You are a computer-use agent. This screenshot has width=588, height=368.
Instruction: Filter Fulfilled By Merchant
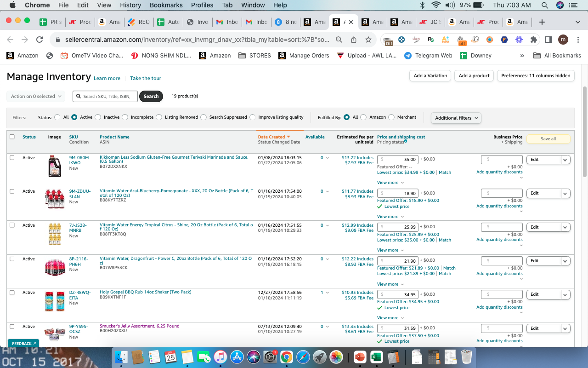tap(391, 117)
